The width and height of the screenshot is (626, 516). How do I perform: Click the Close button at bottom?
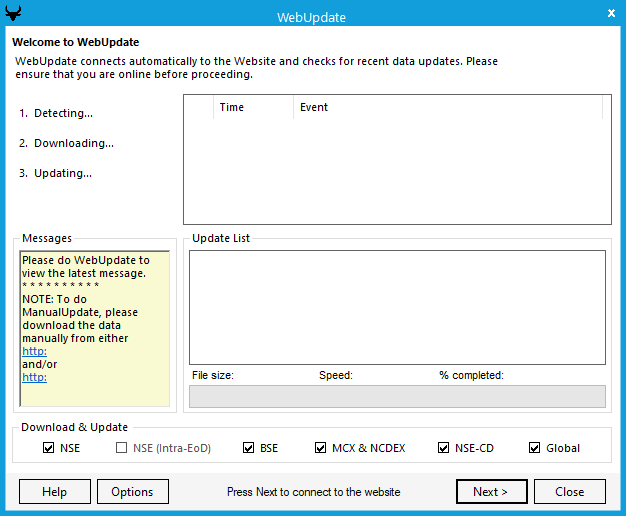(x=569, y=492)
